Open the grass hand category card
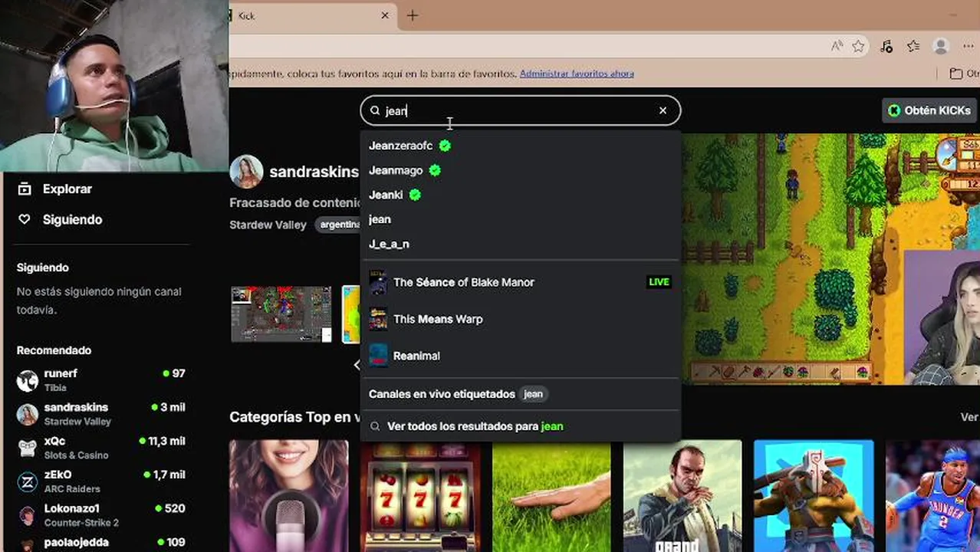Screen dimensions: 980x552 click(551, 496)
